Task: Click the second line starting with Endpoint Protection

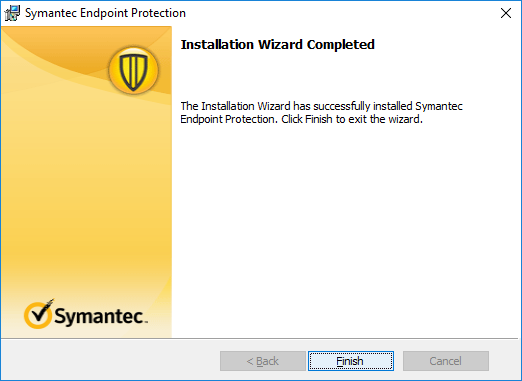Action: pos(301,119)
